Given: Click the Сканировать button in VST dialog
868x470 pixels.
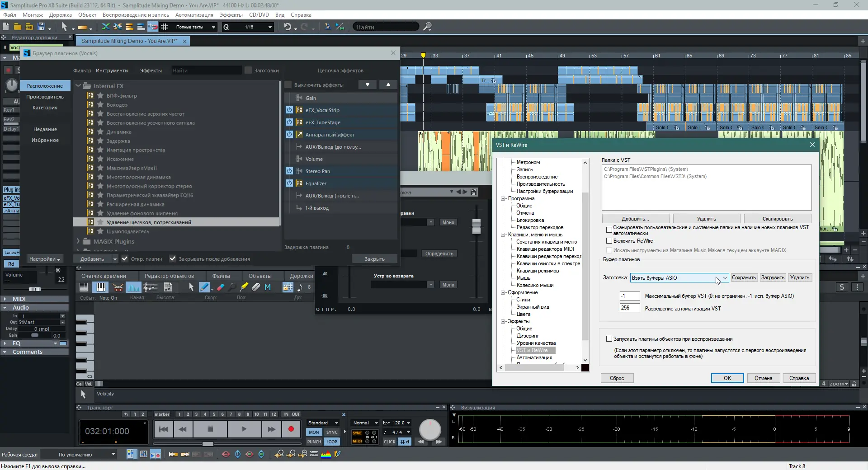Looking at the screenshot, I should click(777, 218).
